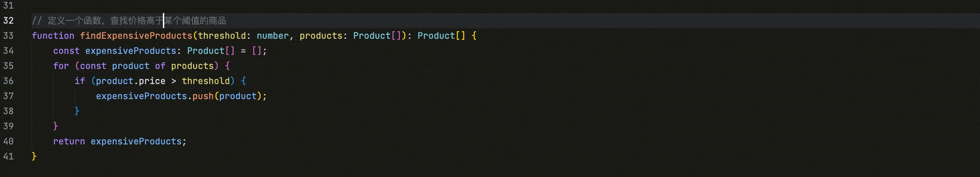Click the closing brace on line 41
This screenshot has height=177, width=980.
(34, 156)
